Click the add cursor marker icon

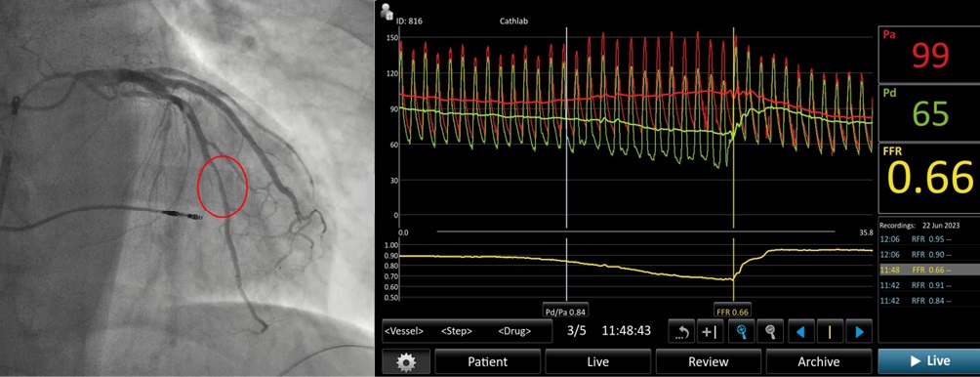tap(710, 332)
